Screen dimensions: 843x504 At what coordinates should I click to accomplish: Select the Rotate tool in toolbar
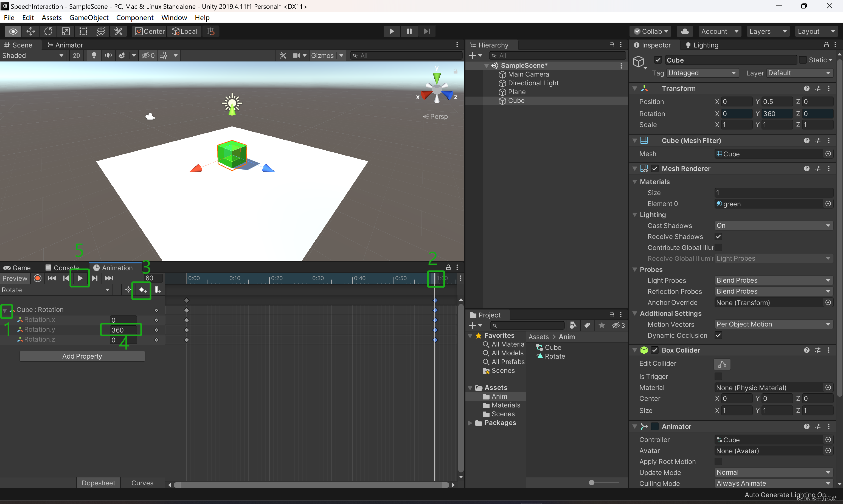click(48, 31)
